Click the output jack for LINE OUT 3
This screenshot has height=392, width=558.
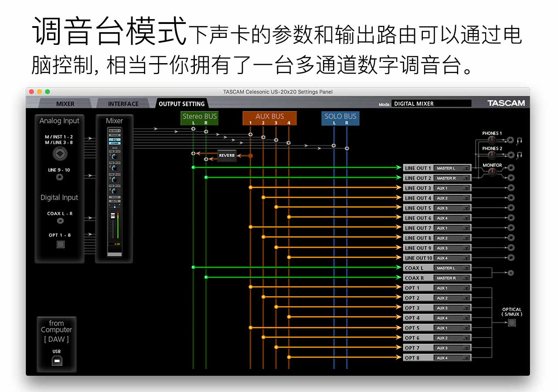point(511,188)
